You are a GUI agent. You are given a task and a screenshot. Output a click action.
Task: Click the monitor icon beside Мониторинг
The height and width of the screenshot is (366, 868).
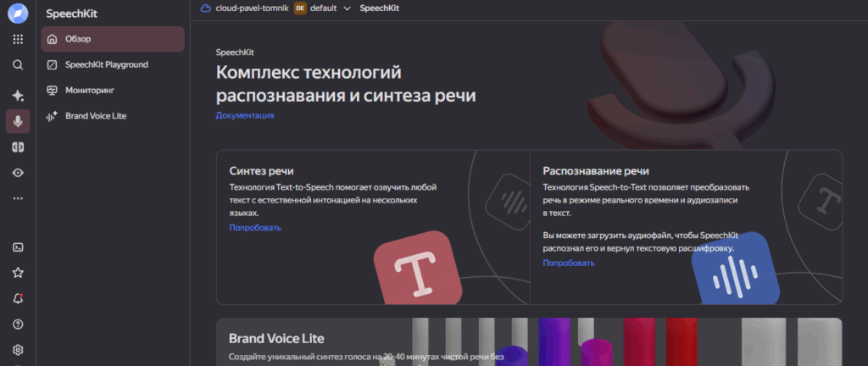pyautogui.click(x=52, y=90)
